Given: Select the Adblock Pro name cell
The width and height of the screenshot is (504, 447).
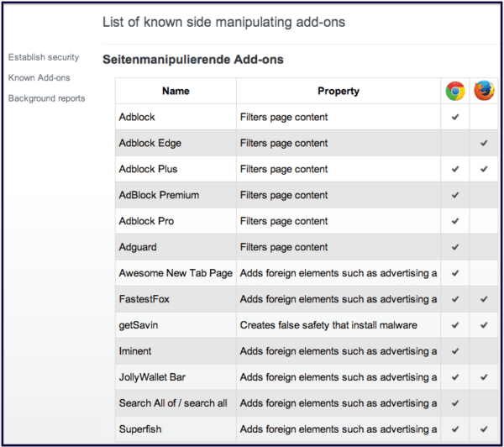Looking at the screenshot, I should [176, 221].
